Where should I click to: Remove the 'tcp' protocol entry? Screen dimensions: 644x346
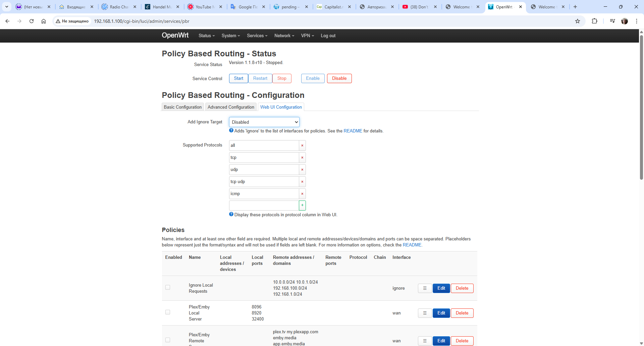[x=302, y=158]
